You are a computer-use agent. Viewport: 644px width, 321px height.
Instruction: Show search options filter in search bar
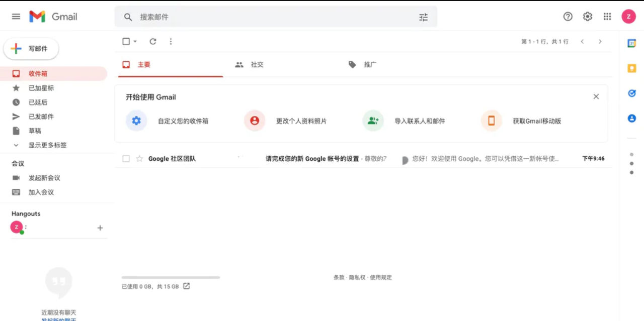[x=423, y=17]
